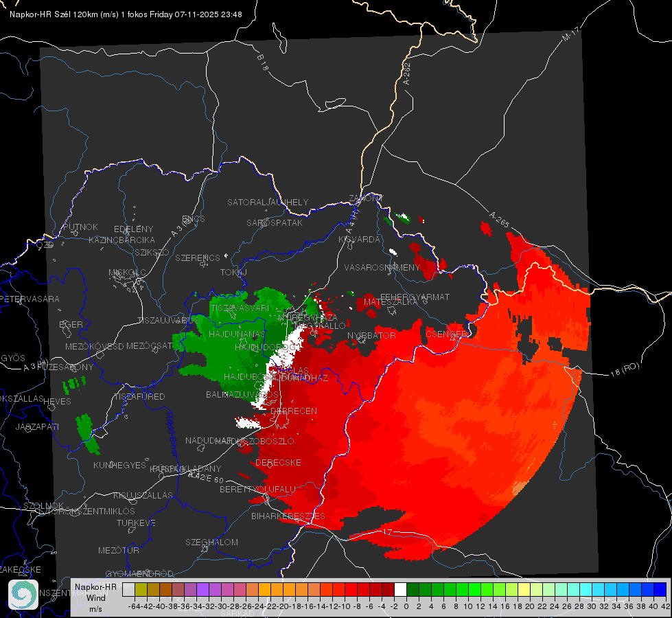Click the '18 (RO)' road label
672x618 pixels.
coord(625,369)
